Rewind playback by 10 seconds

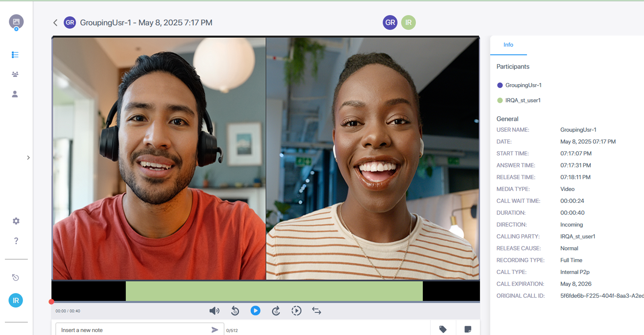235,311
